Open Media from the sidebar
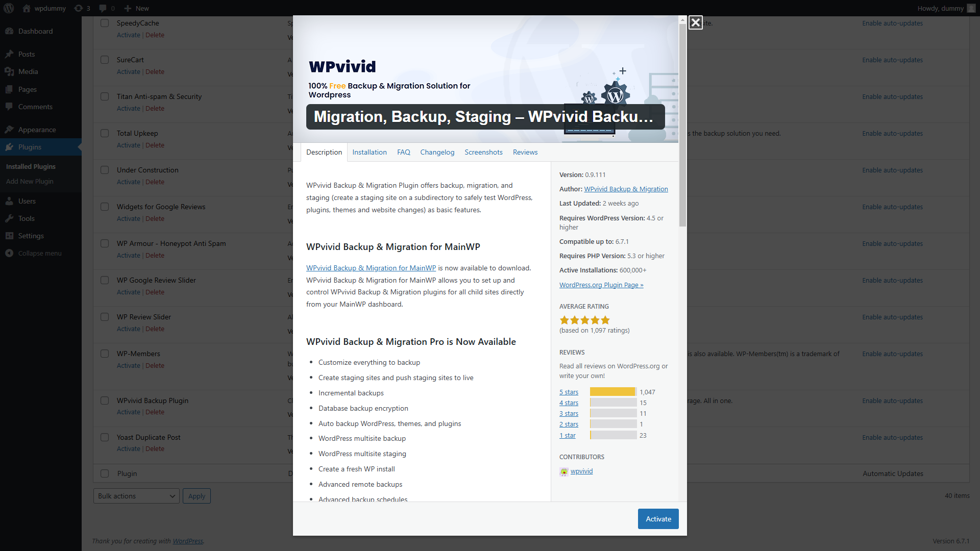 point(41,71)
